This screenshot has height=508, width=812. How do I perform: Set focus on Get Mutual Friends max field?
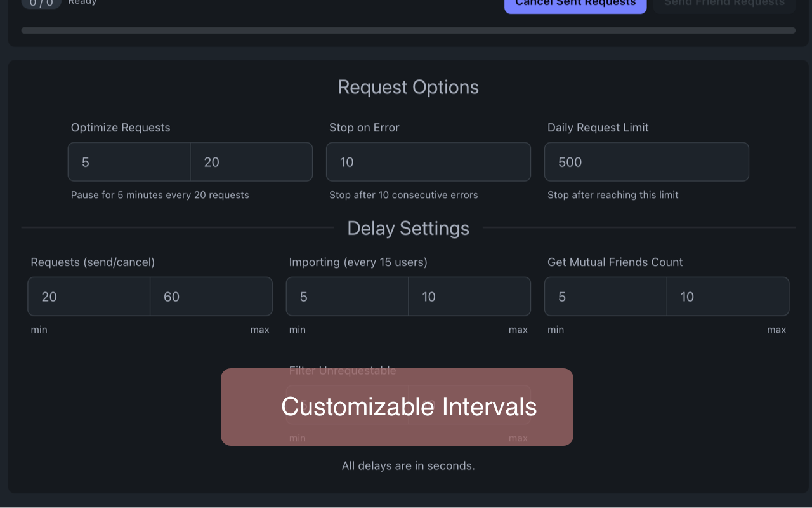click(x=728, y=297)
